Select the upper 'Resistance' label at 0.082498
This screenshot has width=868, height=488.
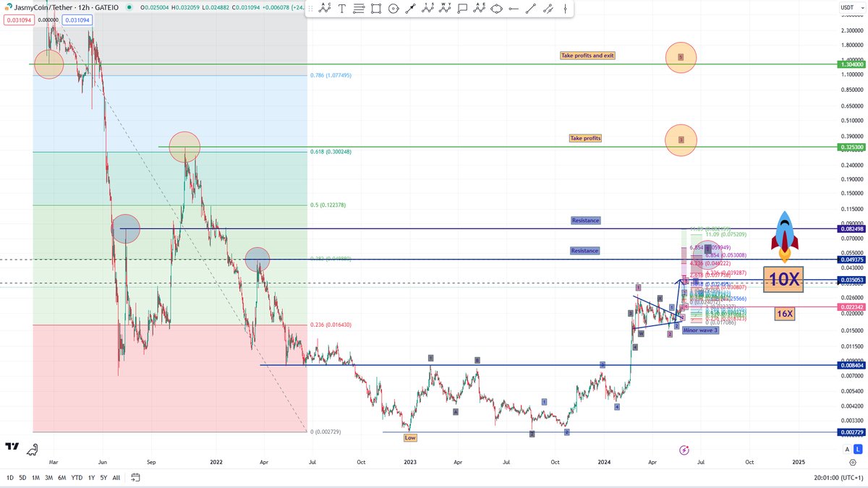pos(585,220)
